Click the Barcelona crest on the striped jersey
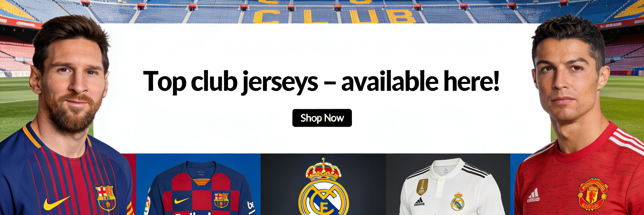Screen dimensions: 644x215 [x=105, y=198]
